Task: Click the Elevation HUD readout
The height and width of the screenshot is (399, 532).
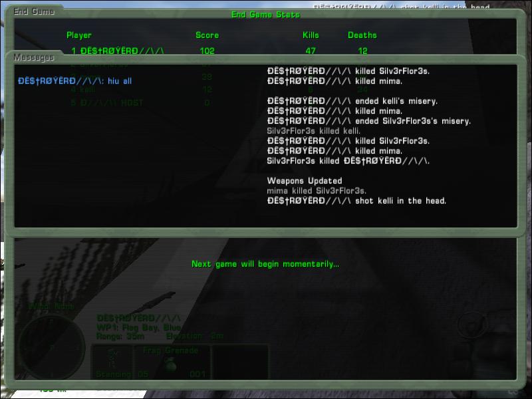Action: click(x=195, y=336)
